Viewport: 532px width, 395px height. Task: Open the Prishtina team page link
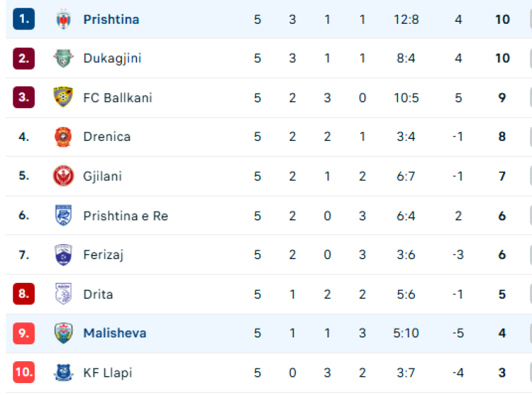(111, 19)
